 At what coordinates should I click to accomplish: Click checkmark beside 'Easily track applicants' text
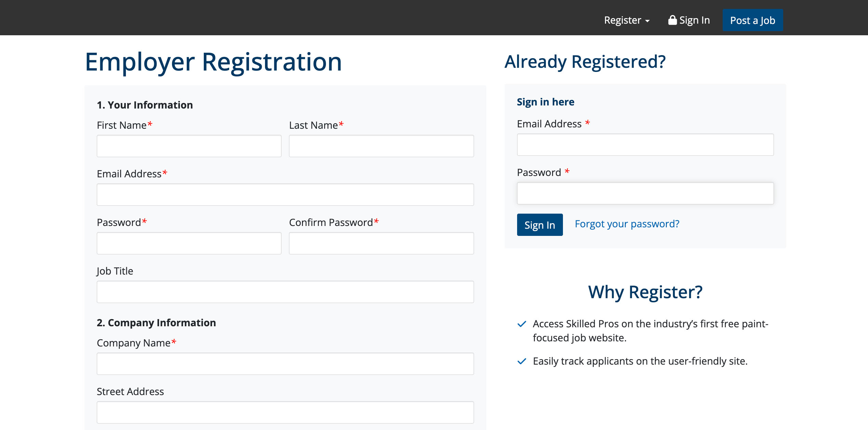tap(522, 361)
